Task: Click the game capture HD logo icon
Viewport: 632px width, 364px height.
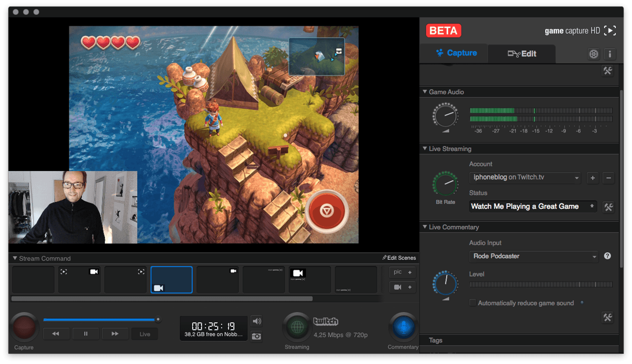Action: [610, 31]
